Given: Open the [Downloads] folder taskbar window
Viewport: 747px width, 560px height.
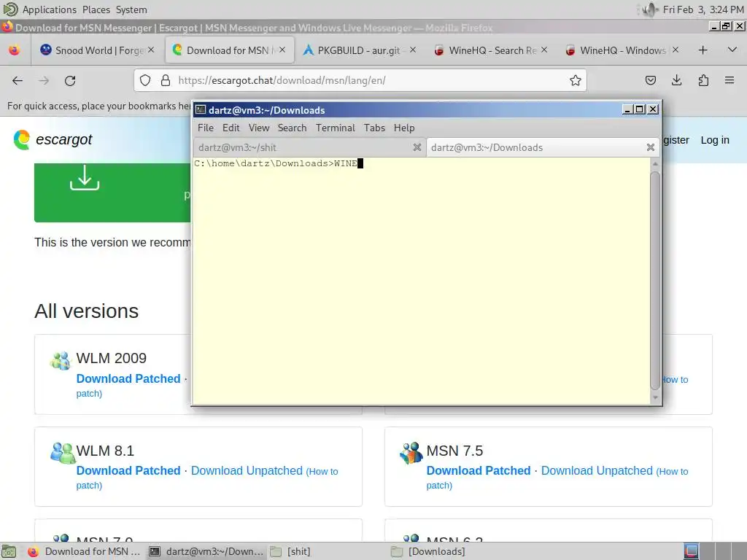Looking at the screenshot, I should (x=427, y=551).
